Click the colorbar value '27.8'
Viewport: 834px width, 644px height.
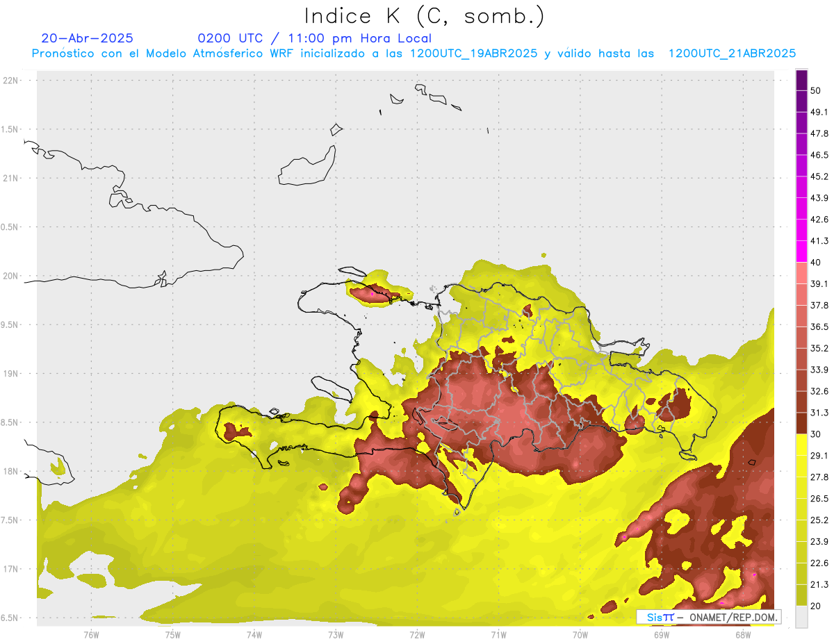pyautogui.click(x=819, y=477)
